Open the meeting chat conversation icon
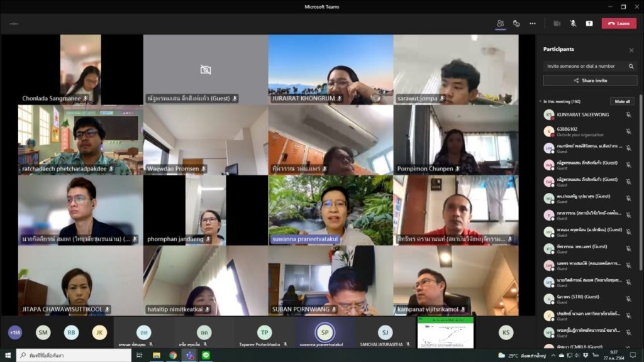644x362 pixels. (516, 23)
